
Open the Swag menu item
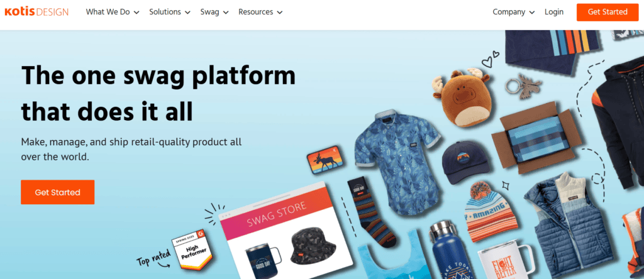[214, 12]
